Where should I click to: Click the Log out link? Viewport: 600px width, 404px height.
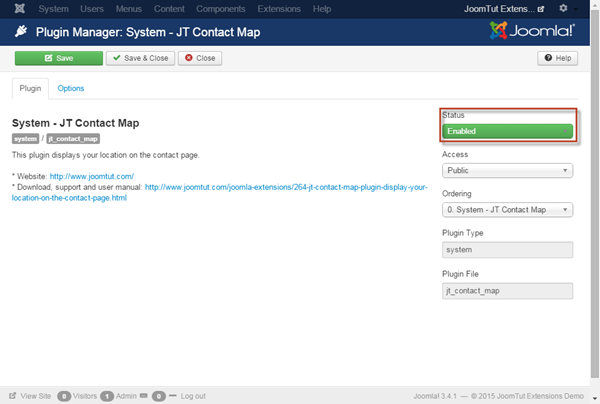(193, 396)
